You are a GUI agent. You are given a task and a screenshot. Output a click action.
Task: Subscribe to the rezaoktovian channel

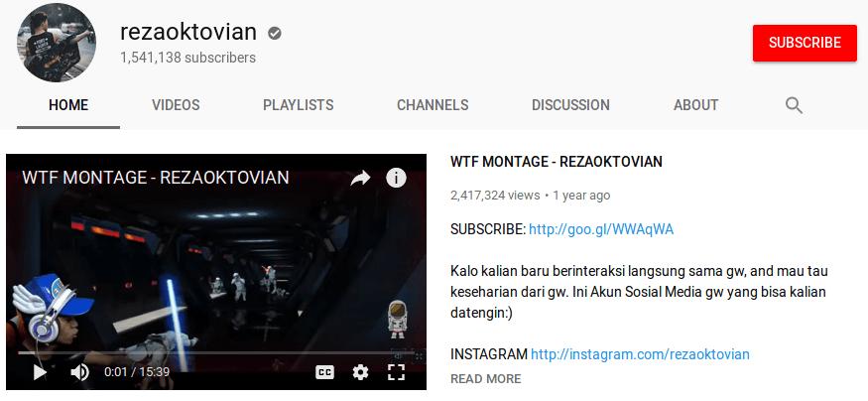click(805, 43)
